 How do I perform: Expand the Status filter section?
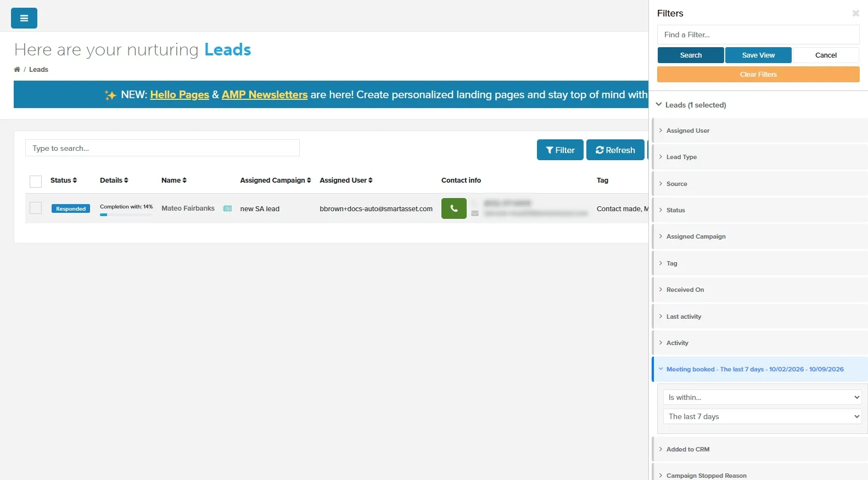pos(760,210)
